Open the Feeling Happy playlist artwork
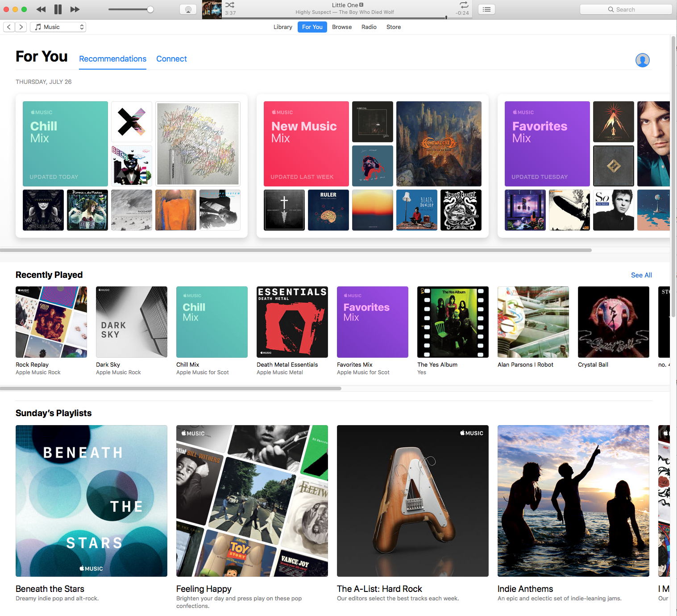This screenshot has height=616, width=677. pyautogui.click(x=252, y=501)
